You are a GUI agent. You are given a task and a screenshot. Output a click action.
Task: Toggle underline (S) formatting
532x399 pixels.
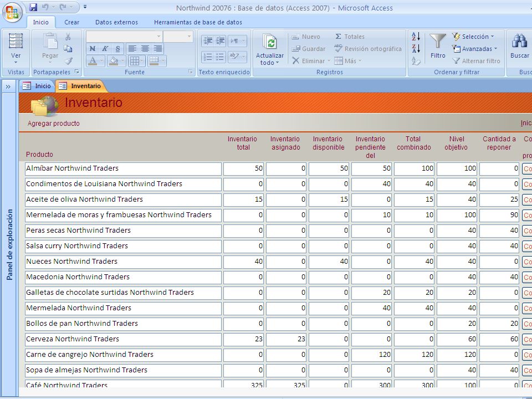[117, 49]
